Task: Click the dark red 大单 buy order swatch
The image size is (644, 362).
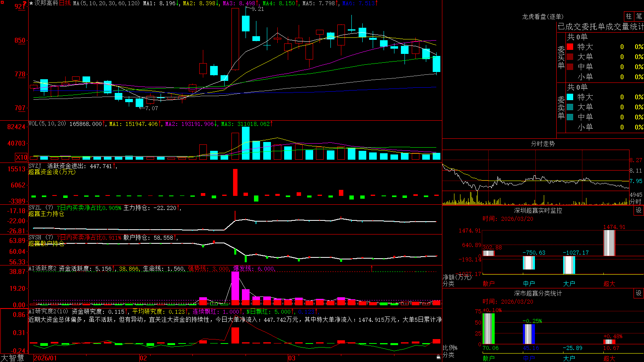Action: [570, 57]
